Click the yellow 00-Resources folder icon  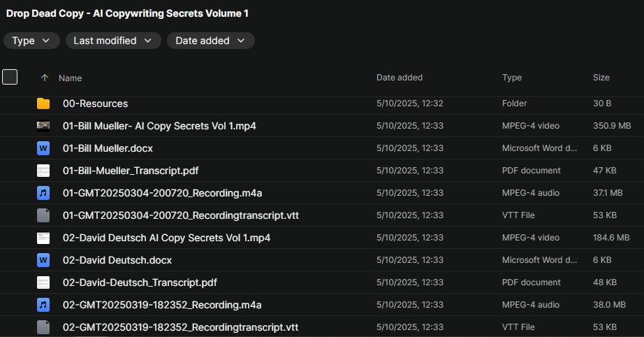43,103
